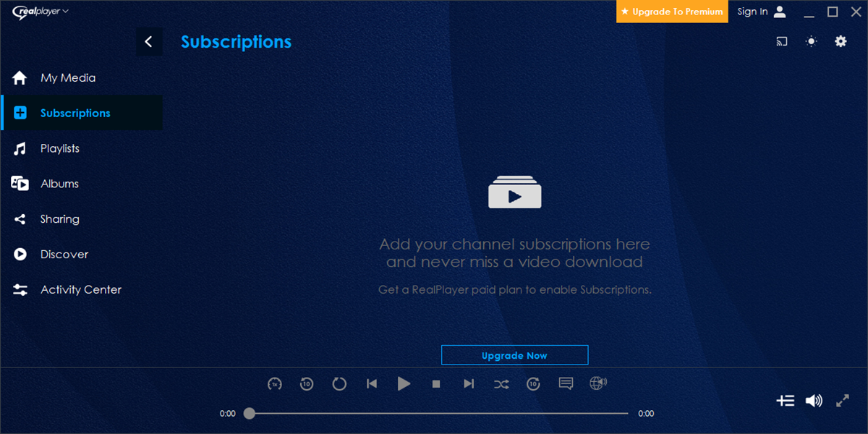Go to the Playlists section

[59, 148]
